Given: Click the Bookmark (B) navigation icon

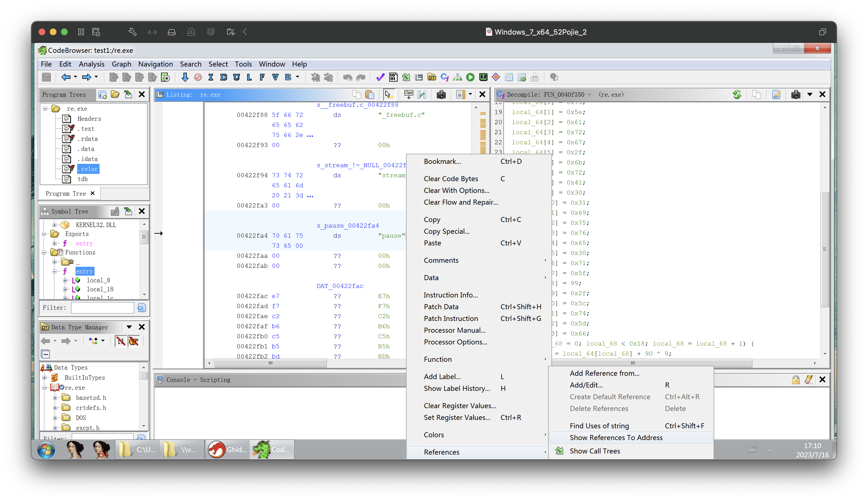Looking at the screenshot, I should (x=288, y=77).
